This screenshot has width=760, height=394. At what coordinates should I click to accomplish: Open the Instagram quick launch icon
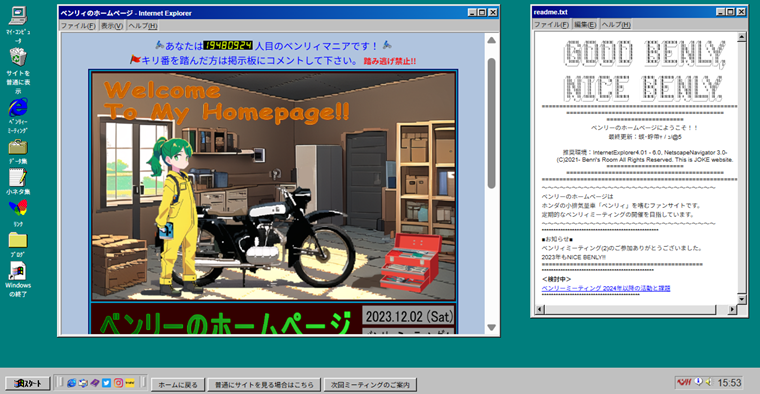pyautogui.click(x=118, y=383)
